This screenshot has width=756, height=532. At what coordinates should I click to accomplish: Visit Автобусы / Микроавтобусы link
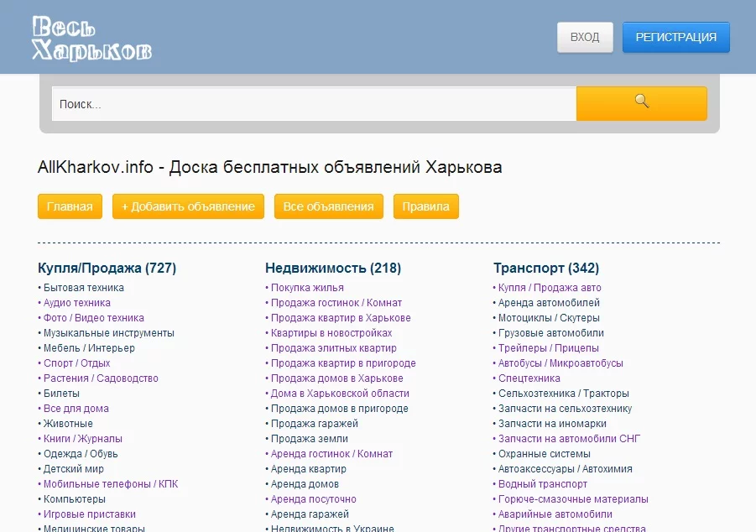pos(560,363)
